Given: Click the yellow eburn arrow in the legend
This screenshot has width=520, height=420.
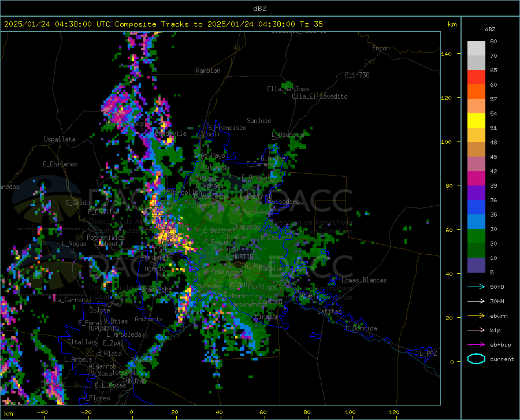Looking at the screenshot, I should point(476,315).
